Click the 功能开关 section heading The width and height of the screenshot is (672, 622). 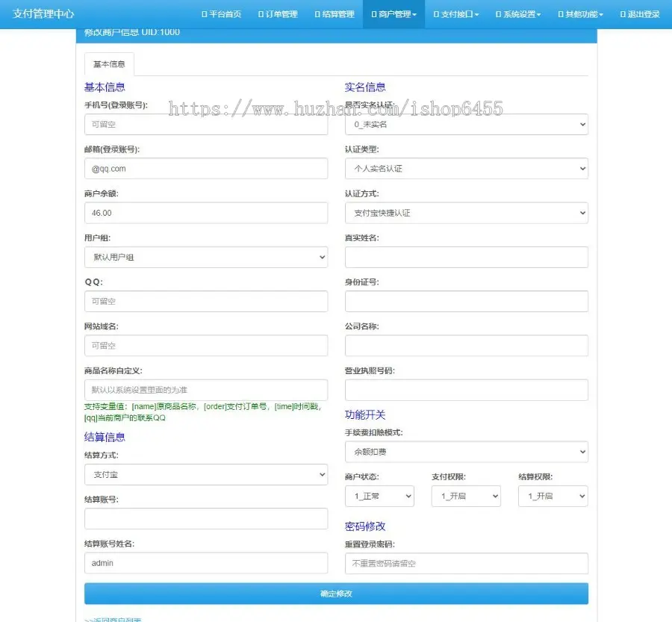pyautogui.click(x=365, y=415)
